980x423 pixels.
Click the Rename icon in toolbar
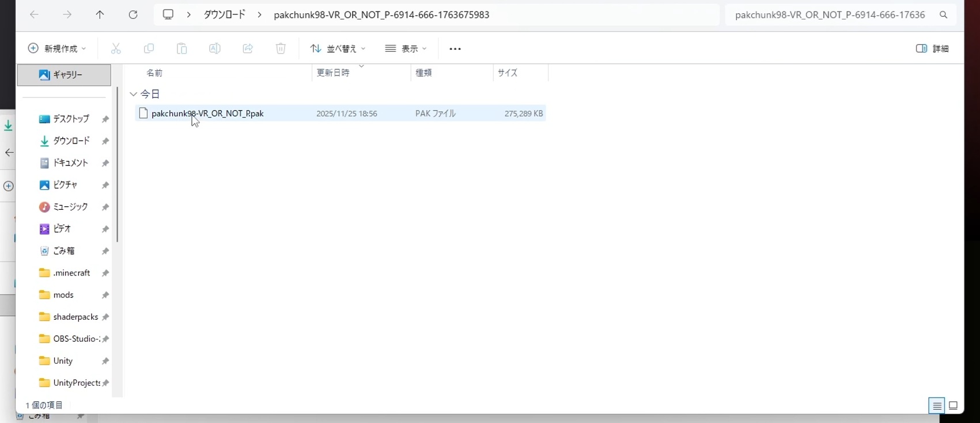click(214, 49)
